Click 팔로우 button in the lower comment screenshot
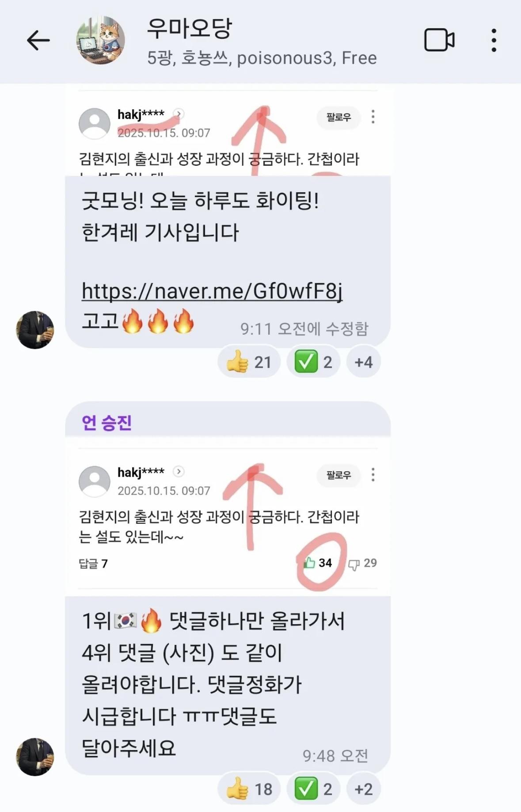This screenshot has width=521, height=812. [338, 475]
